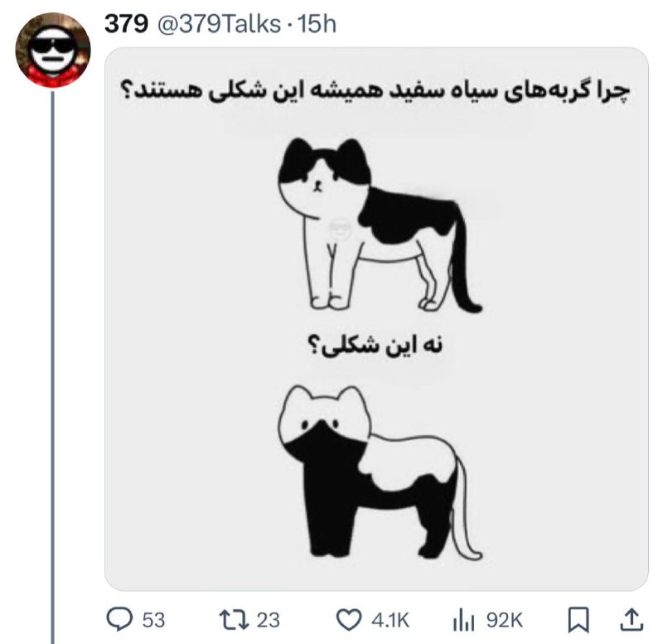Bookmark this tweet with the bookmark icon
The image size is (663, 644).
click(x=578, y=620)
